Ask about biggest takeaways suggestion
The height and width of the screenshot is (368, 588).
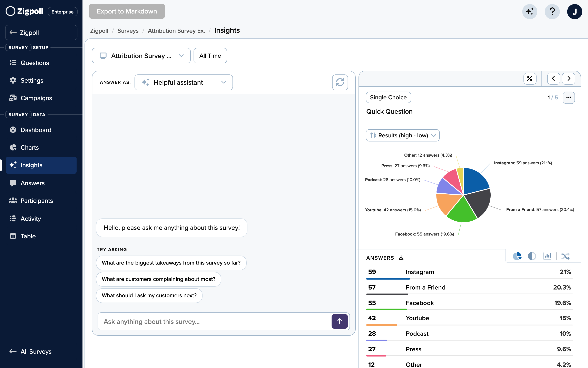click(171, 263)
